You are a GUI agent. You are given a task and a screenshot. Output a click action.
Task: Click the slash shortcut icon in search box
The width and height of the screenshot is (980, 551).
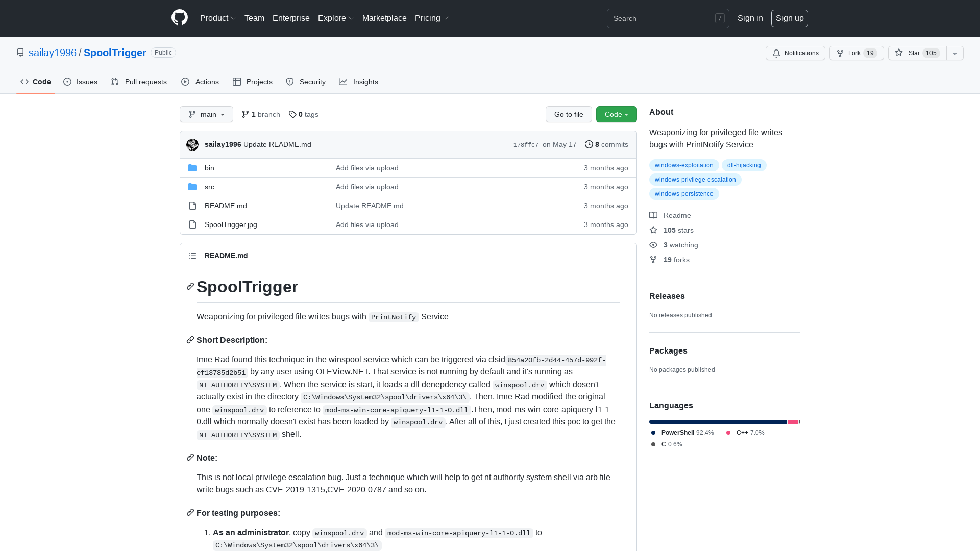(x=720, y=18)
